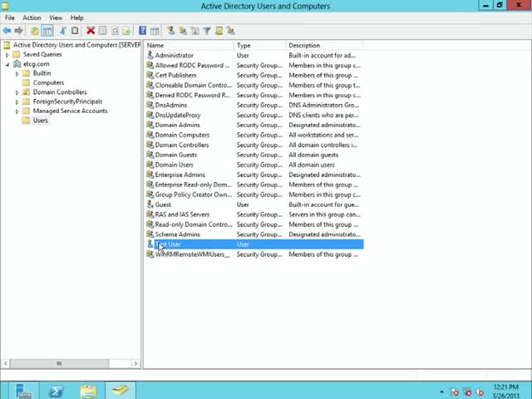
Task: Click the Export List toolbar icon
Action: pyautogui.click(x=127, y=31)
